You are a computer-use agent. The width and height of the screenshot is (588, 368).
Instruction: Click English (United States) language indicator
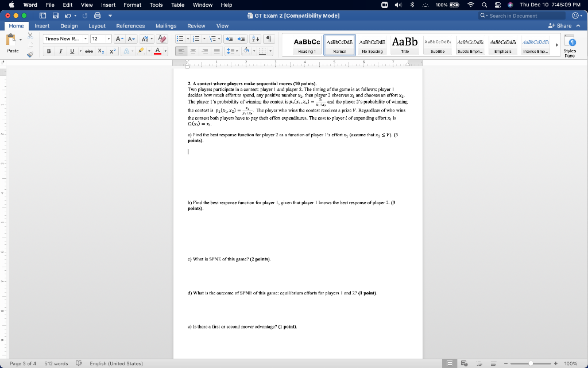pos(116,363)
